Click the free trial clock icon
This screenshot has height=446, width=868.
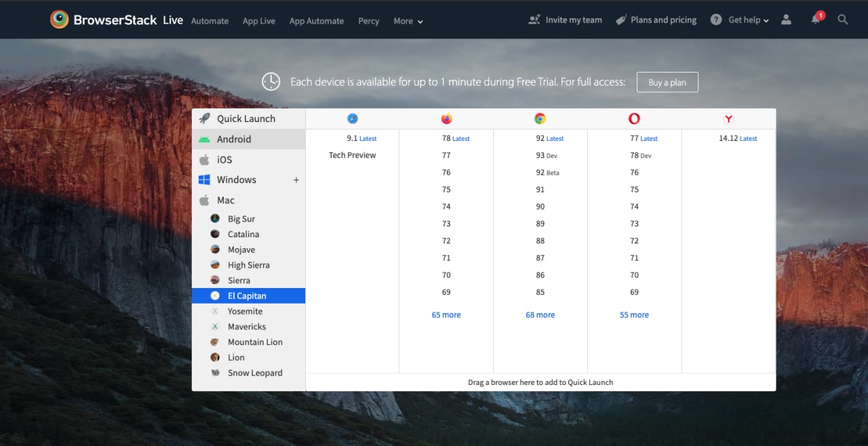[x=271, y=81]
